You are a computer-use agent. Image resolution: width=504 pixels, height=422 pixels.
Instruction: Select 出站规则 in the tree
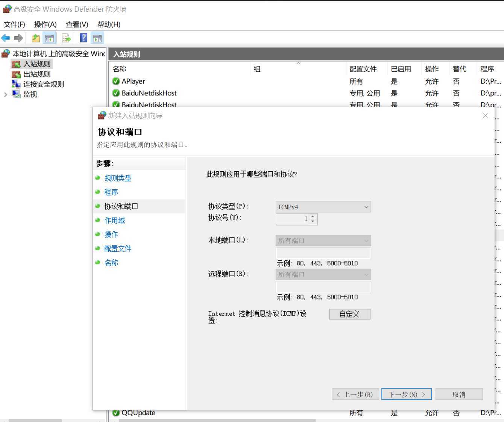point(37,74)
